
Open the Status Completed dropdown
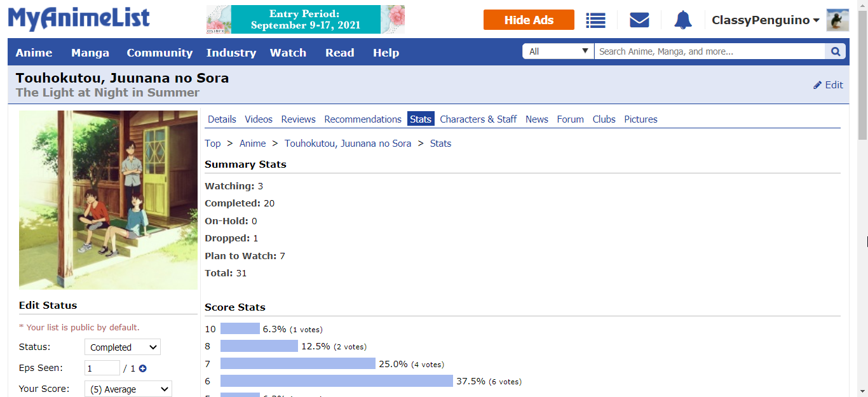tap(123, 347)
